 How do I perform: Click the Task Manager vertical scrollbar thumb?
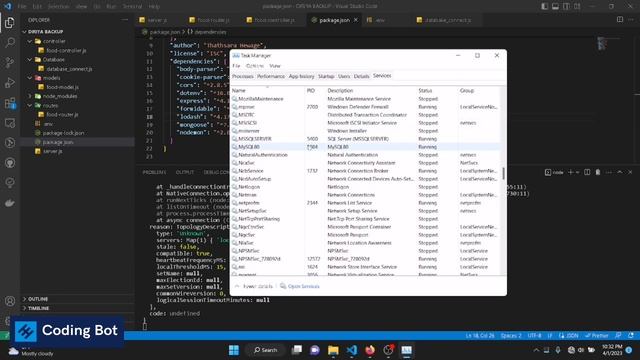tap(503, 173)
